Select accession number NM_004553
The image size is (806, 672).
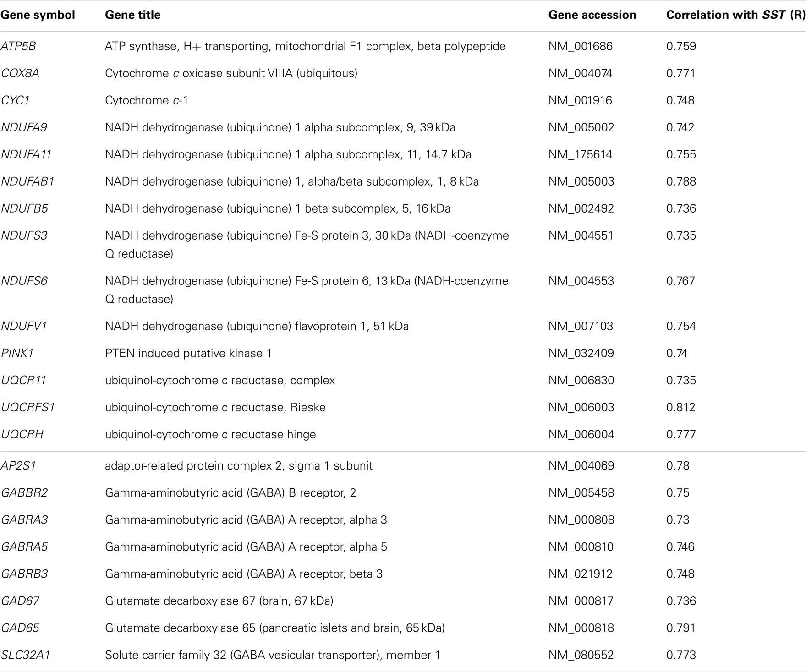point(581,281)
